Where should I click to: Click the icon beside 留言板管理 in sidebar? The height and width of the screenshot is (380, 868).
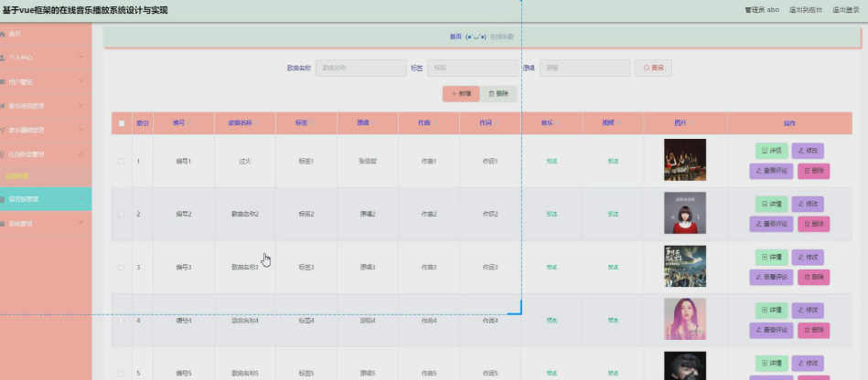pyautogui.click(x=2, y=199)
